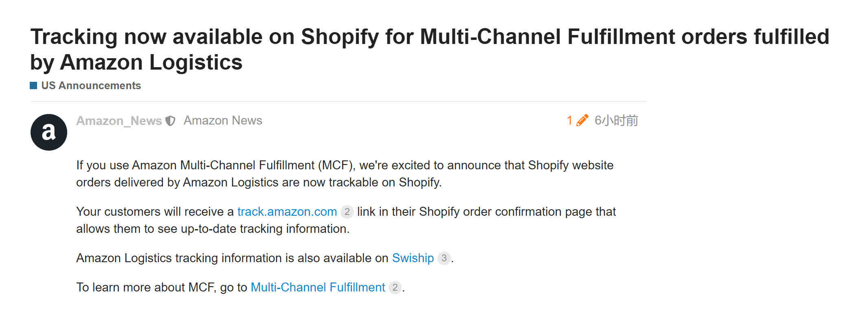Click badge after Multi-Channel Fulfillment link
Image resolution: width=868 pixels, height=311 pixels.
(395, 287)
